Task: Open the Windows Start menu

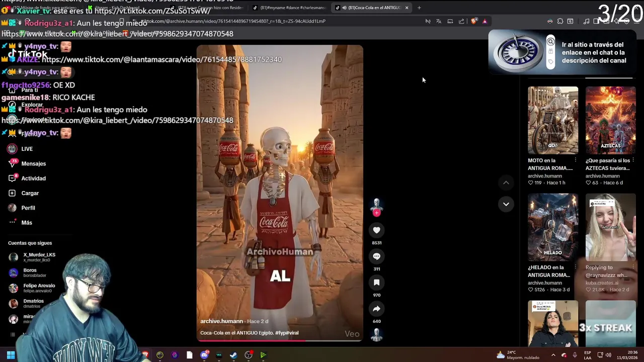Action: [11, 355]
